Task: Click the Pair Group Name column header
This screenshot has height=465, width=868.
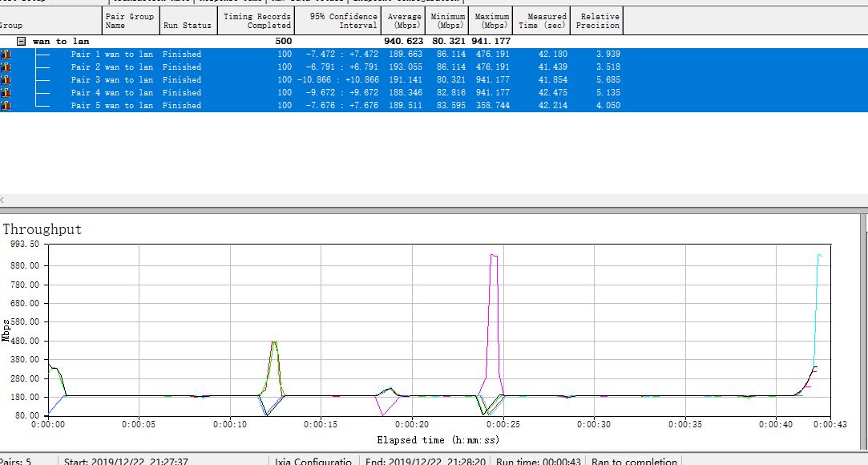Action: coord(129,21)
